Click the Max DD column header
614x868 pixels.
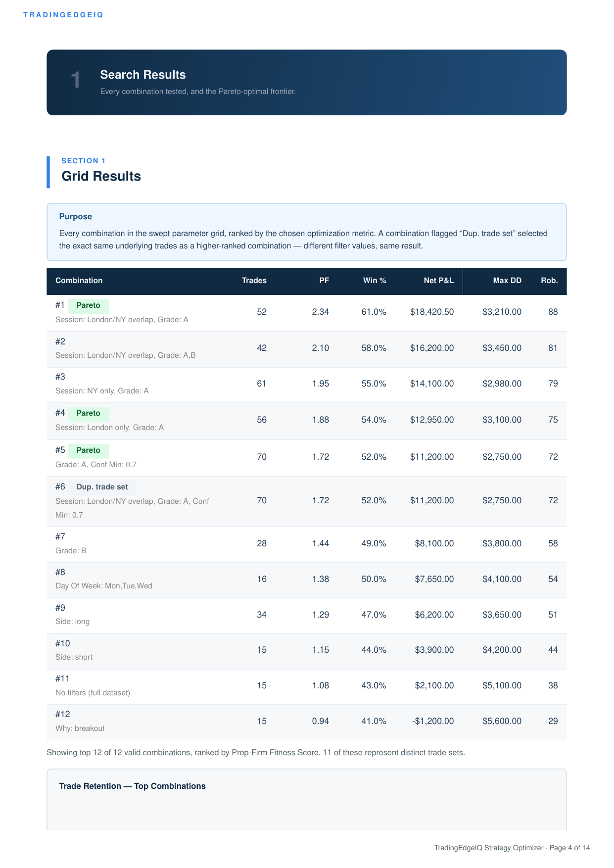pos(507,281)
